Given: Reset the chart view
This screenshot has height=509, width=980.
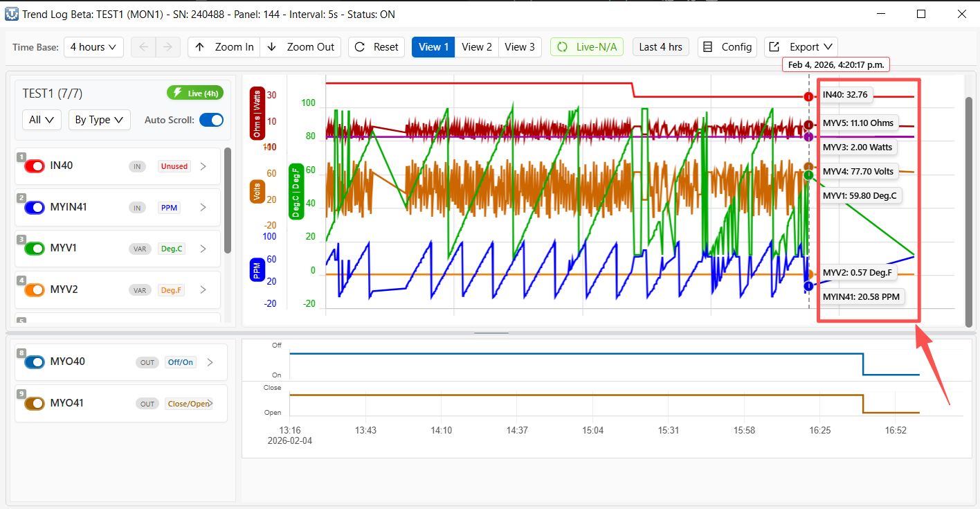Looking at the screenshot, I should [x=376, y=47].
